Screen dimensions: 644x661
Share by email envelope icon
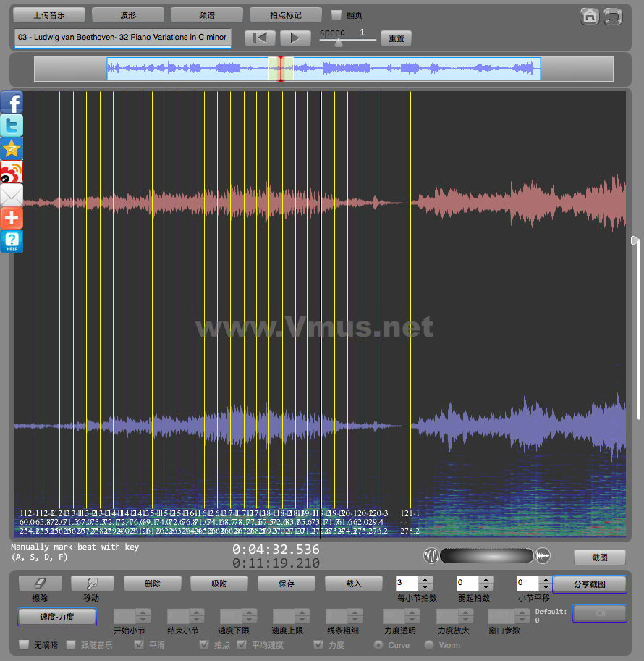pos(12,194)
